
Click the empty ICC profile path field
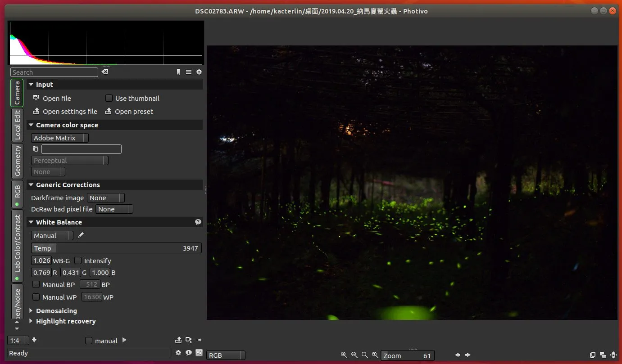pos(82,149)
